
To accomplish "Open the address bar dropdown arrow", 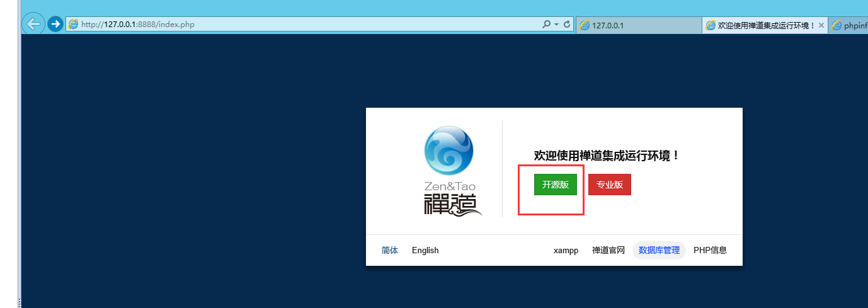I will pos(556,25).
